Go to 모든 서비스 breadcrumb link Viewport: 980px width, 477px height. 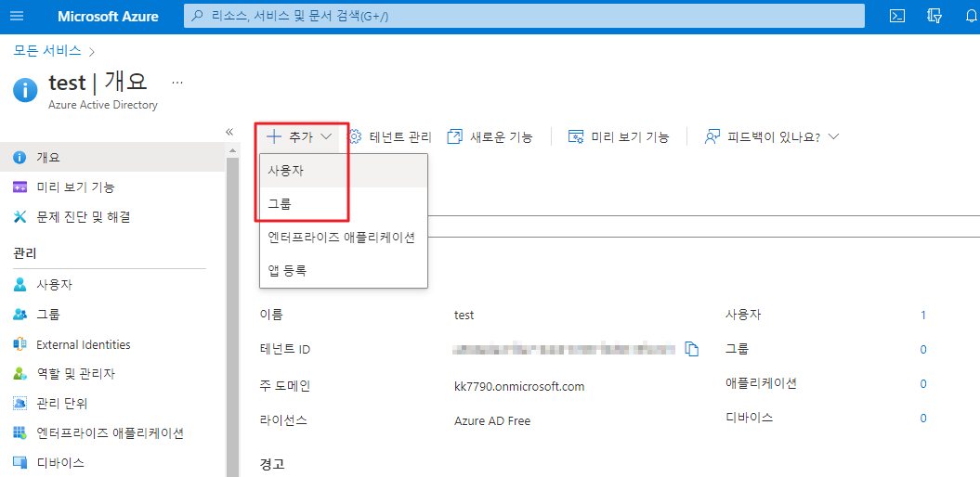pos(46,50)
